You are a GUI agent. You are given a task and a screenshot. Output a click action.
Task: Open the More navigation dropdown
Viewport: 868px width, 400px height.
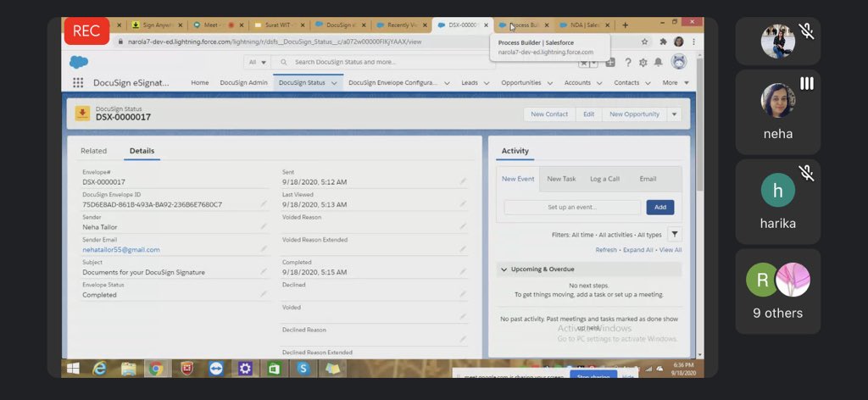(676, 82)
